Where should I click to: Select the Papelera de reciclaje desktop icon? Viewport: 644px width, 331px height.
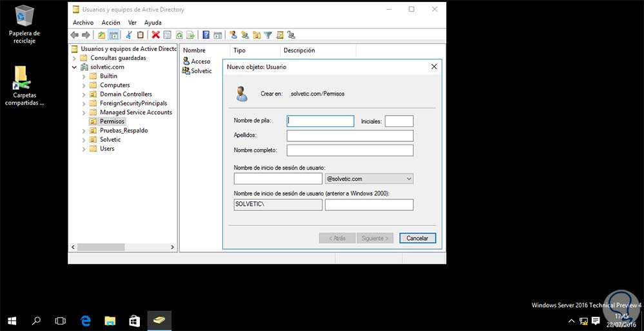[24, 25]
